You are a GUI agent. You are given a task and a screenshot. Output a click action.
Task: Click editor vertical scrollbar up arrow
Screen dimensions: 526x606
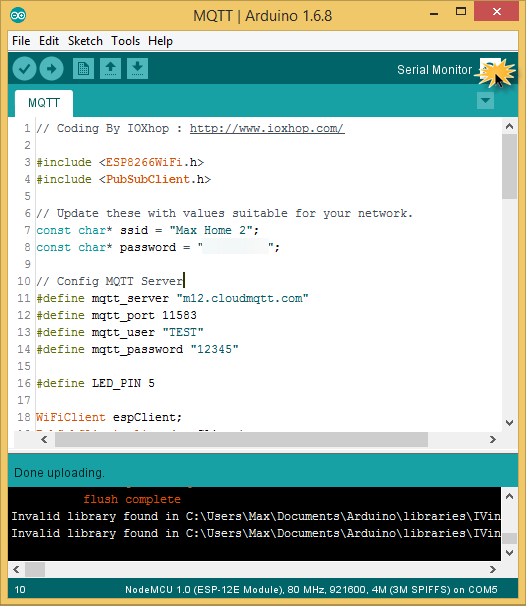(509, 126)
